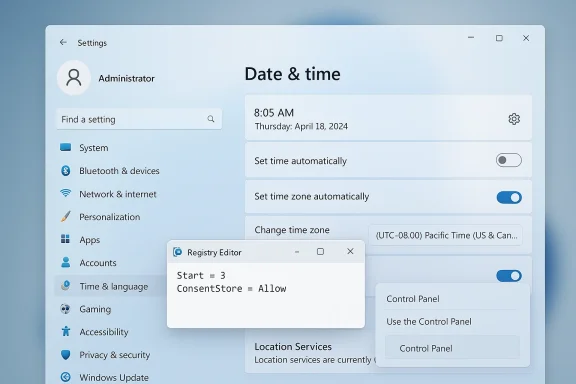Select the Accounts person icon

[65, 262]
